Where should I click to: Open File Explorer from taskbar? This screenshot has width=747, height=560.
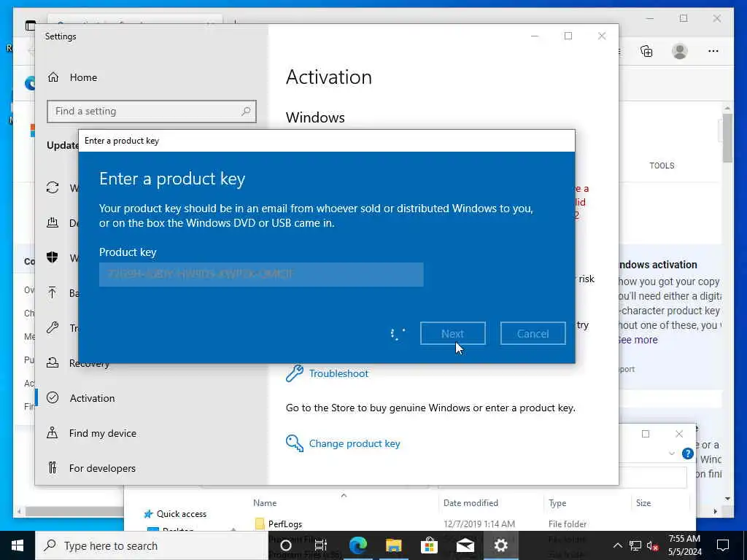393,545
